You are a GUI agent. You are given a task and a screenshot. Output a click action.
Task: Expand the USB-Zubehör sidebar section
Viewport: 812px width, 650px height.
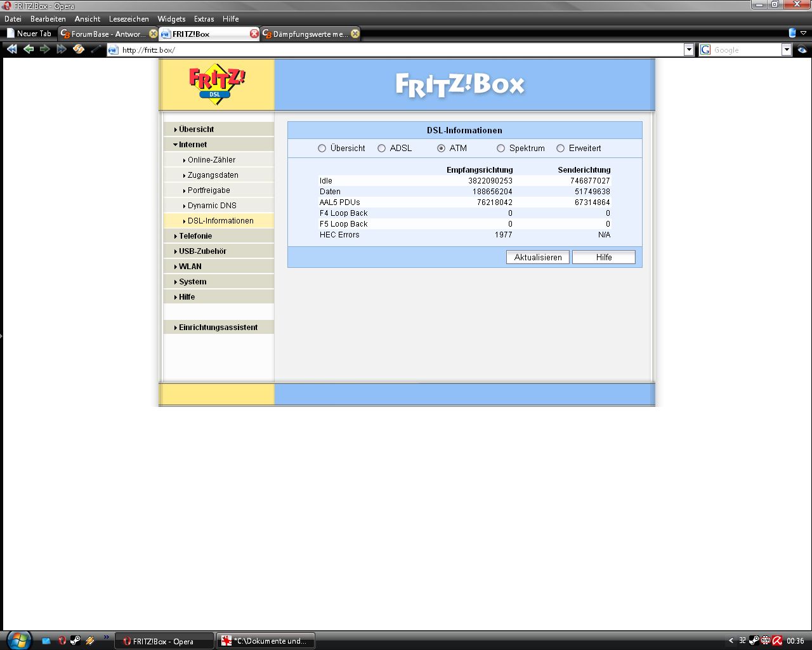219,251
